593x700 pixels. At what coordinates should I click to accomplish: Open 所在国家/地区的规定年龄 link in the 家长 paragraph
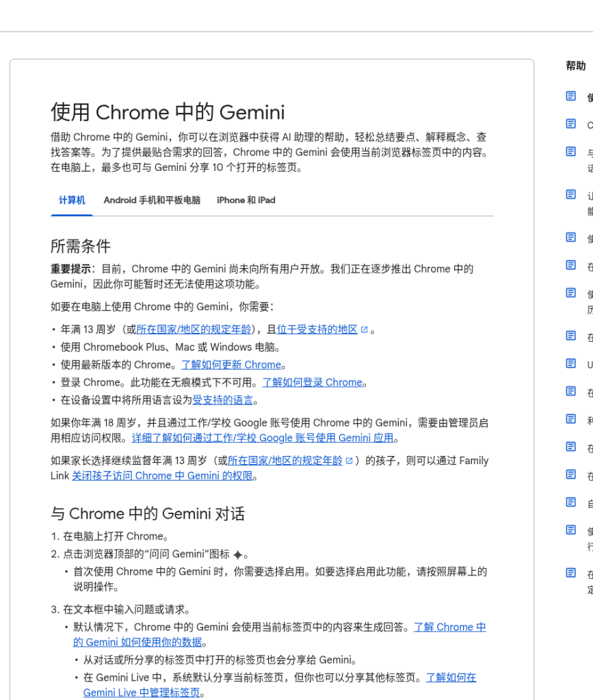point(285,461)
